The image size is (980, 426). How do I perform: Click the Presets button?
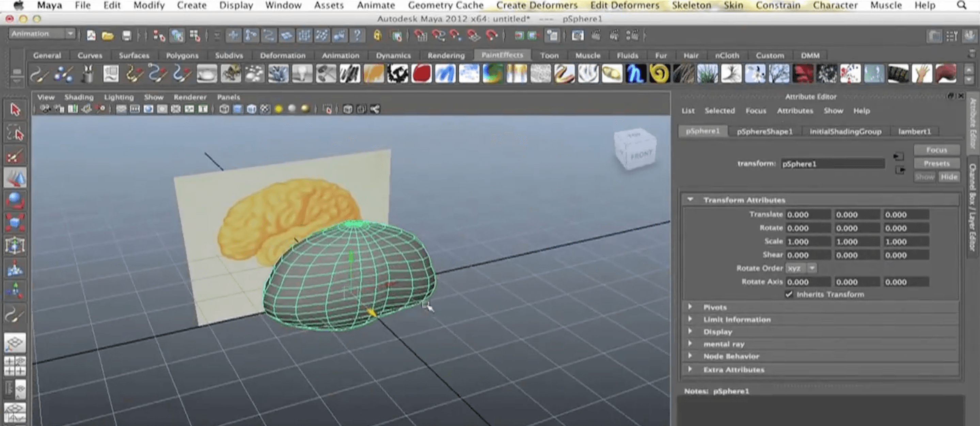coord(936,163)
